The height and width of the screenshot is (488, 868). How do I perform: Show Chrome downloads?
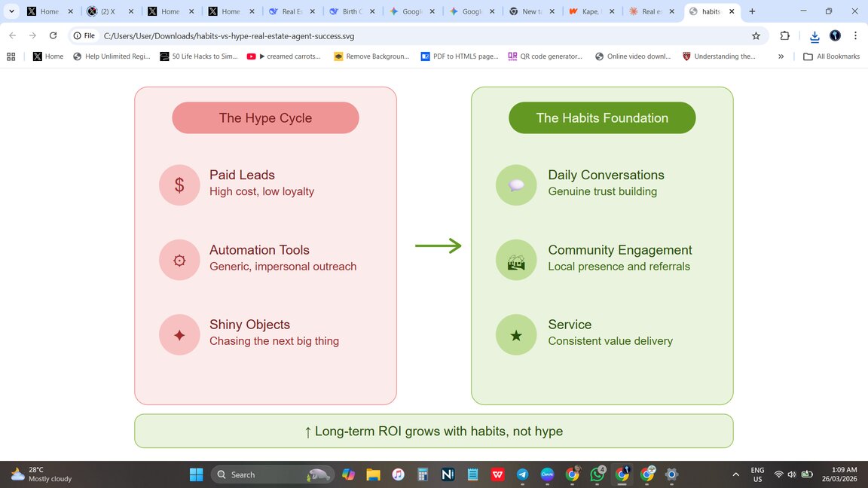pyautogui.click(x=815, y=36)
